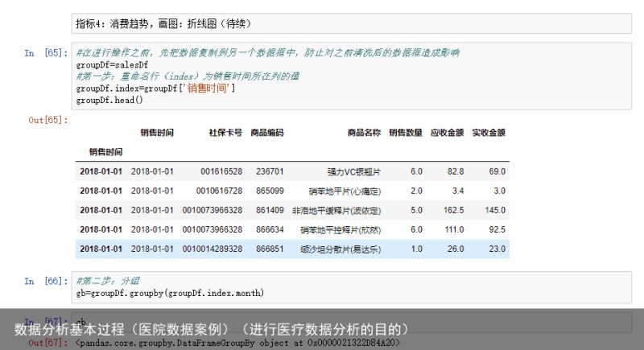The width and height of the screenshot is (644, 350).
Task: Click the '销售时间' string in the index assignment
Action: [x=207, y=89]
